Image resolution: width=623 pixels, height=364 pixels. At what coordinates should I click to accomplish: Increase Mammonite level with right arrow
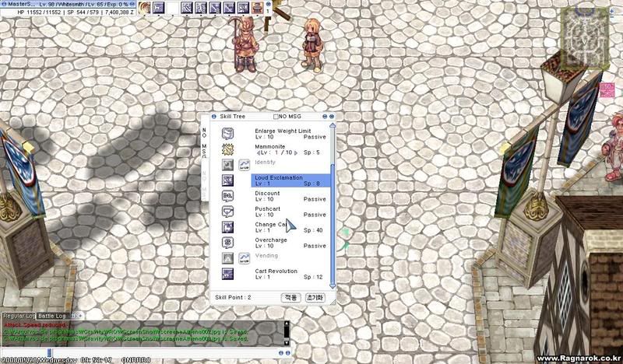(x=296, y=152)
